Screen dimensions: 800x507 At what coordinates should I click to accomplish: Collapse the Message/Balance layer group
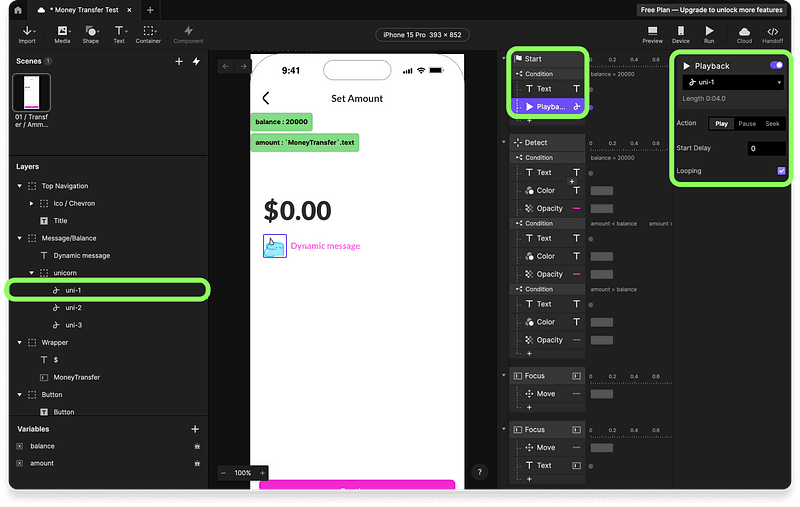(x=20, y=238)
